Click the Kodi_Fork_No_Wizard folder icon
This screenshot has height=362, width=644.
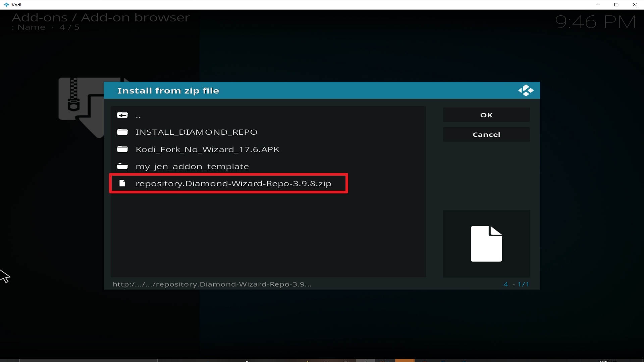pyautogui.click(x=122, y=149)
